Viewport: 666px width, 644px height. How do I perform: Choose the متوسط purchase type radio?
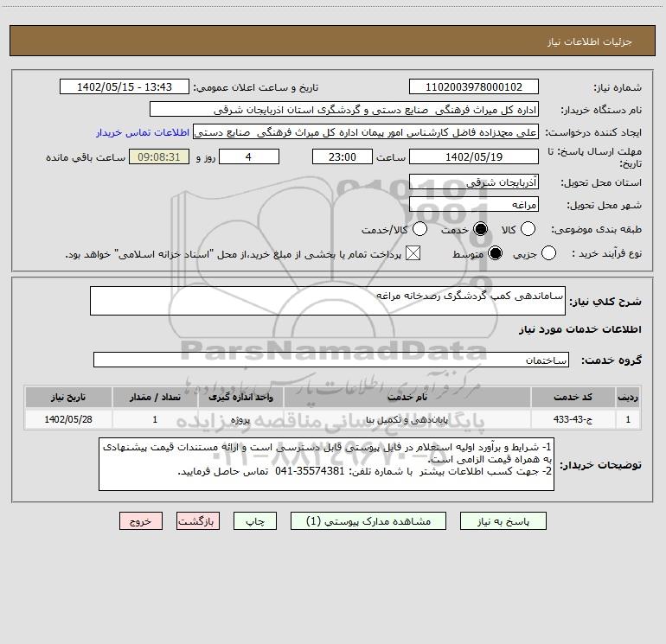(x=495, y=253)
